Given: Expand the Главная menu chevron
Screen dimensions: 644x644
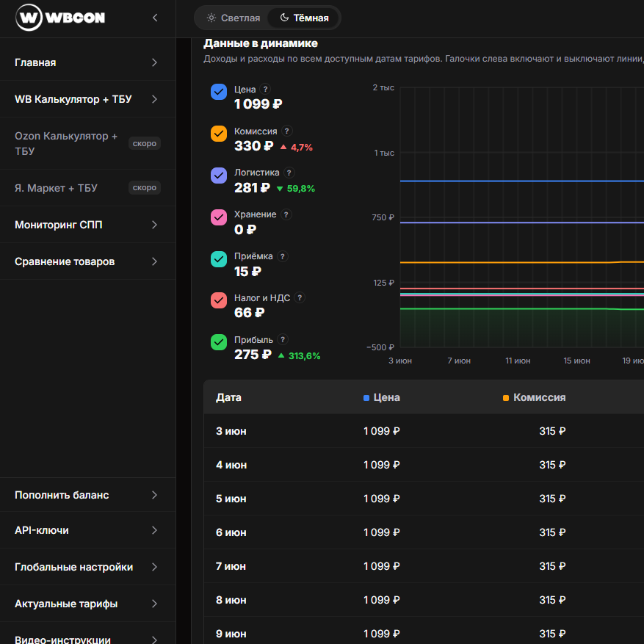Looking at the screenshot, I should [154, 62].
